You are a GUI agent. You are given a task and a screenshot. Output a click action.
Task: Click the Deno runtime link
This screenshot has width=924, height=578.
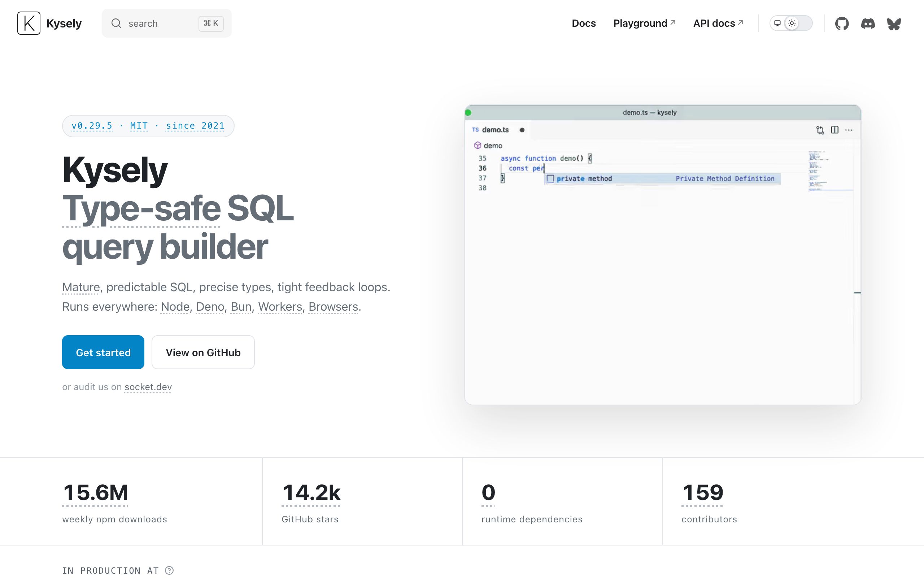[x=210, y=307]
